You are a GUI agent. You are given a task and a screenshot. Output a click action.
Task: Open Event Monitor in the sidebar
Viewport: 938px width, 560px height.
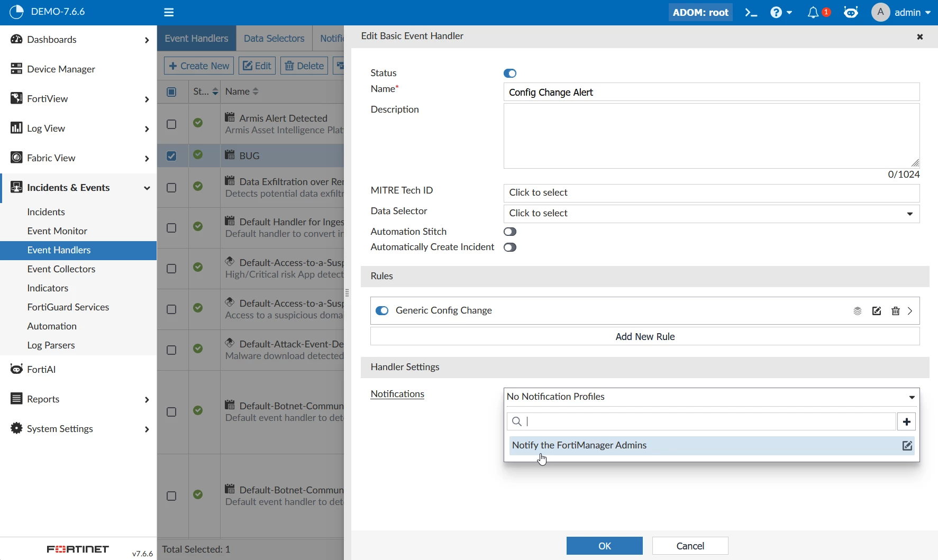click(57, 231)
